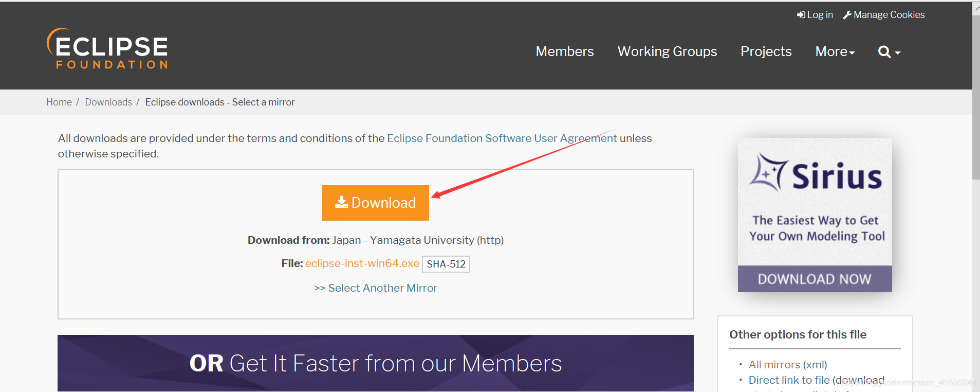Download the eclipse-inst-win64.exe file link

(x=362, y=263)
